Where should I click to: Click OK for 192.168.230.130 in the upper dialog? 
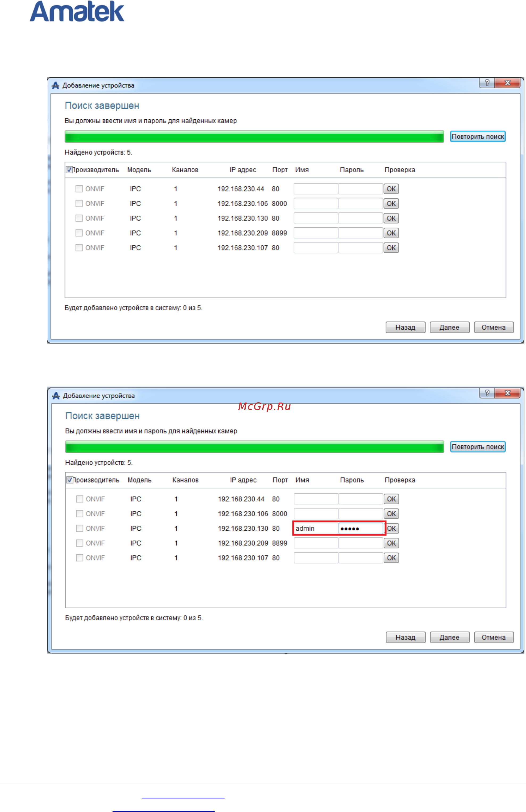point(391,218)
